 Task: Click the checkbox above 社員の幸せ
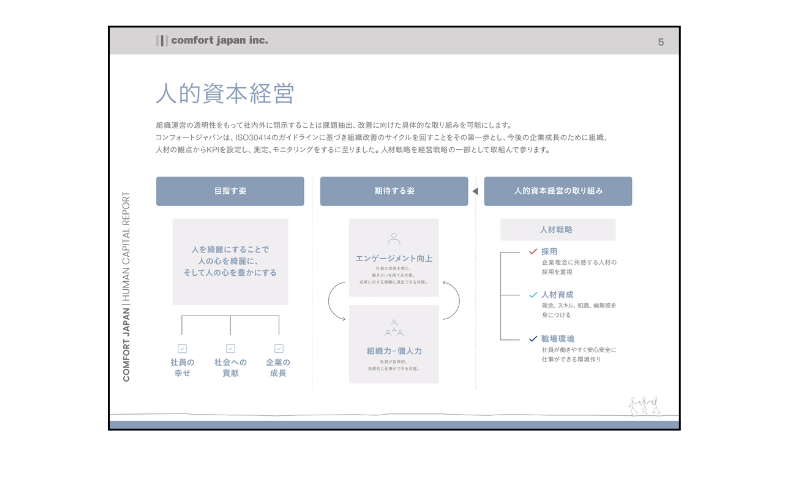pyautogui.click(x=182, y=348)
